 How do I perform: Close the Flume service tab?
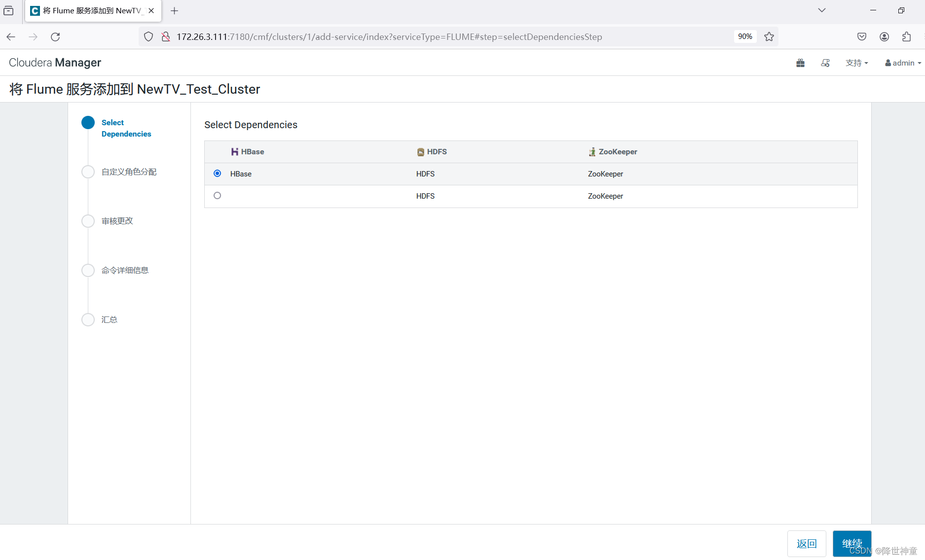click(x=151, y=11)
